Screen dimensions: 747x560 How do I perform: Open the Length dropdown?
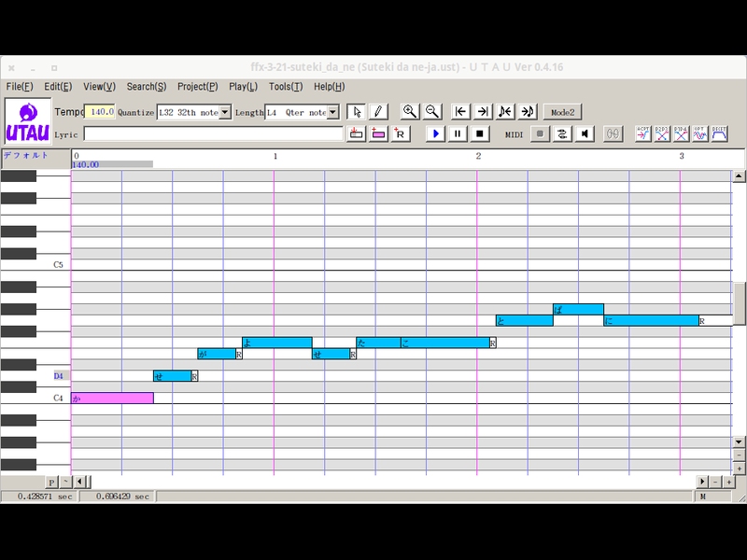[x=333, y=113]
